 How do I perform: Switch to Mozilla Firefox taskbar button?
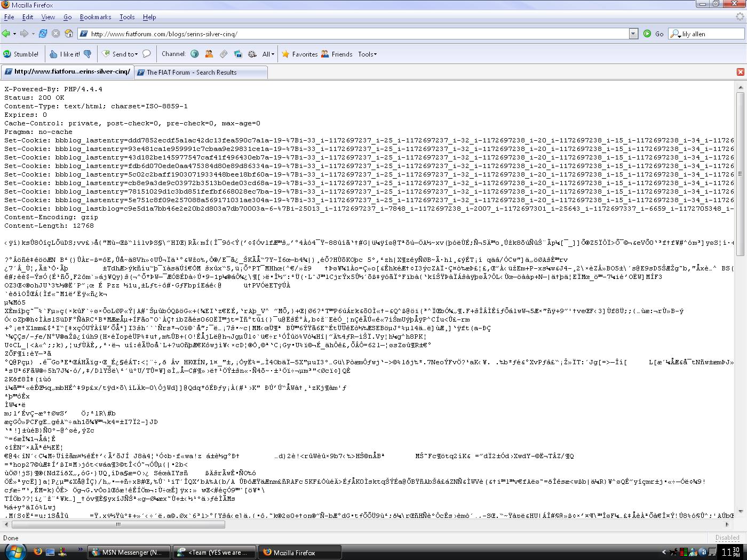pos(300,552)
